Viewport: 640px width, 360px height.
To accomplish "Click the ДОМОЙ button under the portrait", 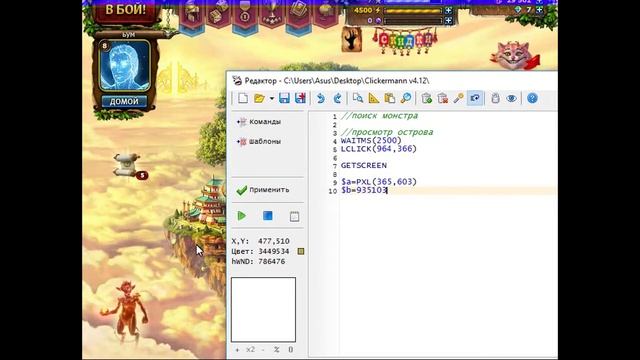I will coord(124,102).
